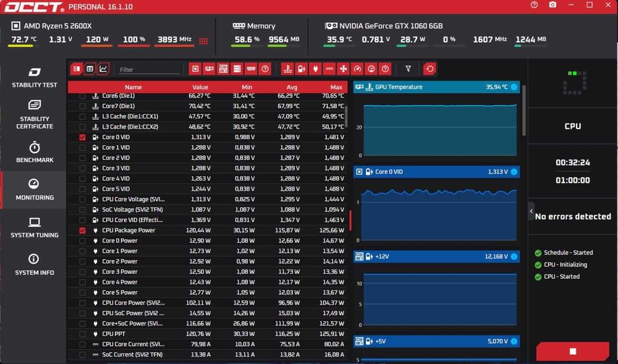Toggle voltage sensor type filter
This screenshot has height=364, width=618.
pos(302,69)
